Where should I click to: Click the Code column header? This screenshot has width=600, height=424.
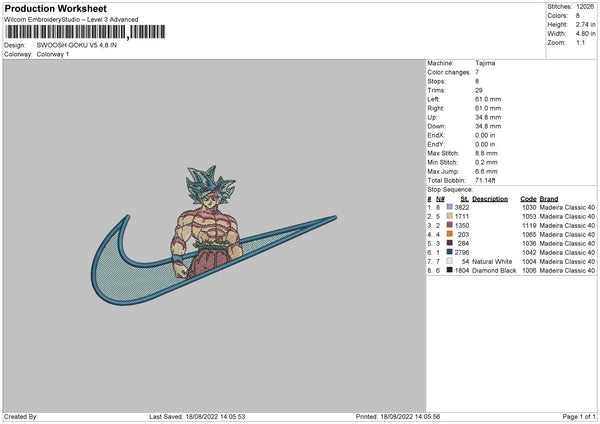click(528, 199)
